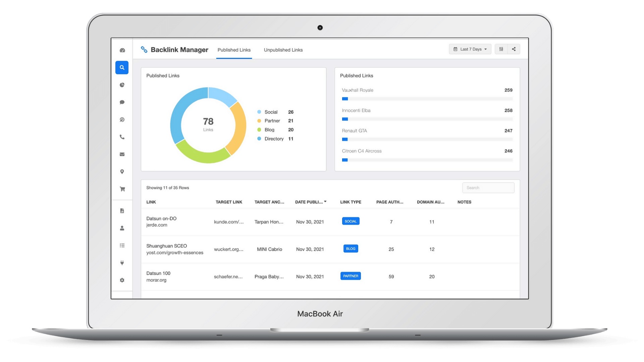Click the schaefer.ne... target link
Viewport: 644px width, 362px height.
228,277
